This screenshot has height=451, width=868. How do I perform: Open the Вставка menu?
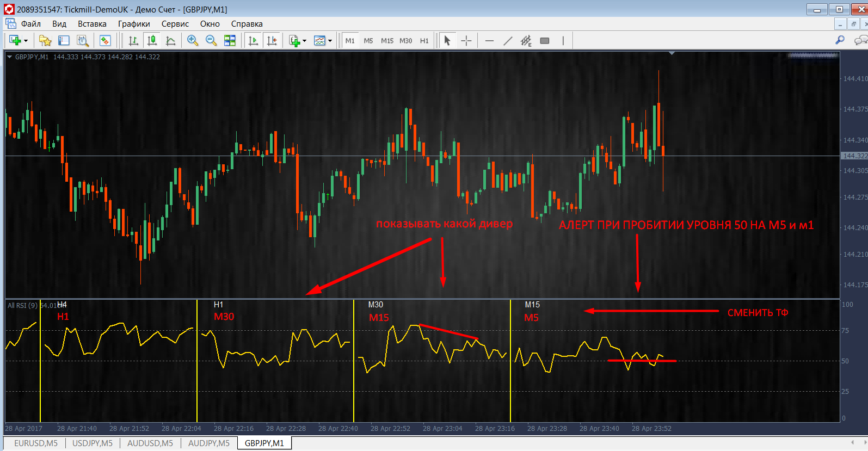(92, 24)
